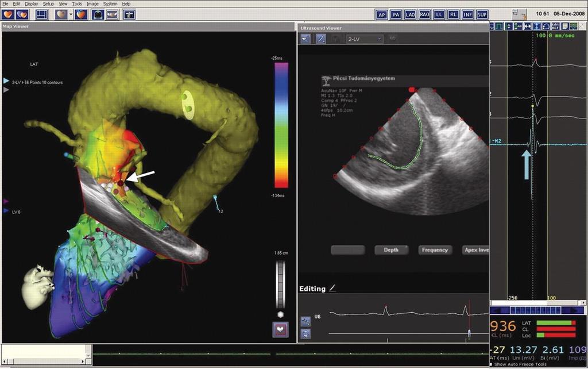Click the vertical caliper icon

coord(537,26)
